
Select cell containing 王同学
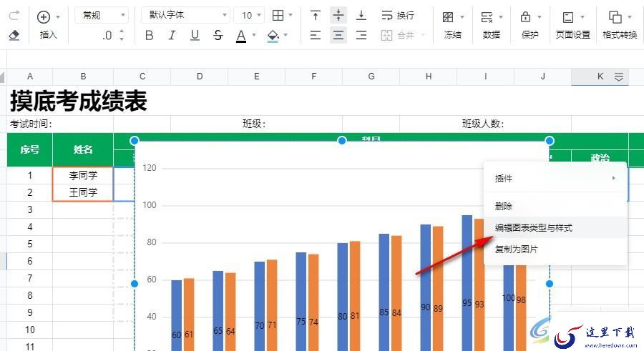point(83,192)
